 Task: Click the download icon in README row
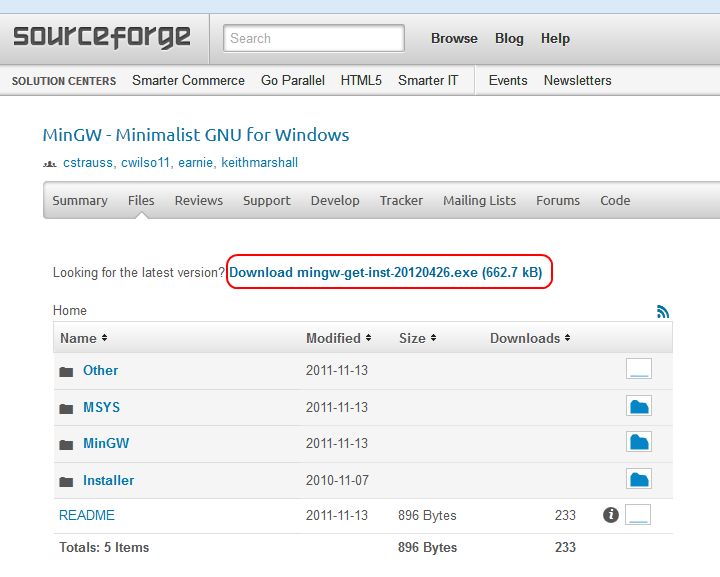[638, 515]
